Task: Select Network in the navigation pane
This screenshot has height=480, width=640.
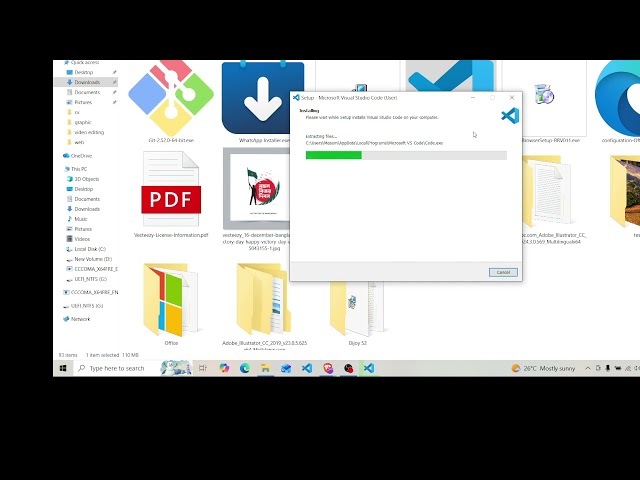Action: (80, 319)
